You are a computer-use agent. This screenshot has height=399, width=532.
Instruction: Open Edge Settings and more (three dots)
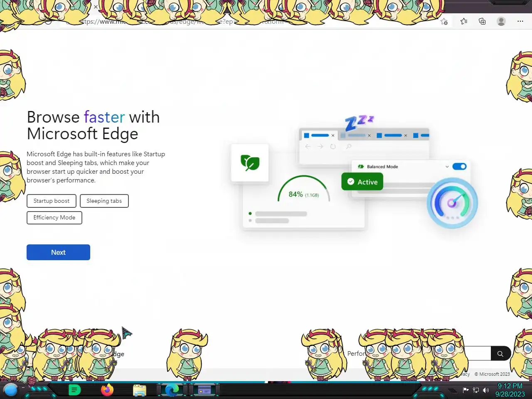pyautogui.click(x=520, y=21)
